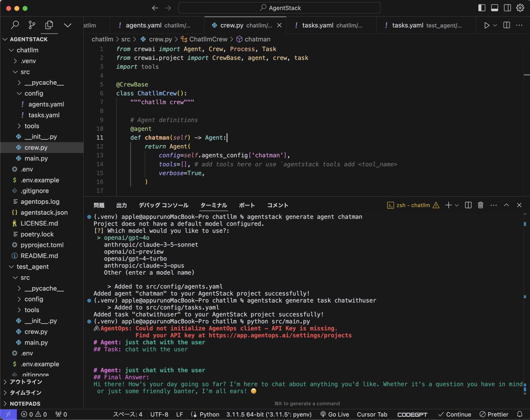Open agentops.log file

click(x=40, y=202)
